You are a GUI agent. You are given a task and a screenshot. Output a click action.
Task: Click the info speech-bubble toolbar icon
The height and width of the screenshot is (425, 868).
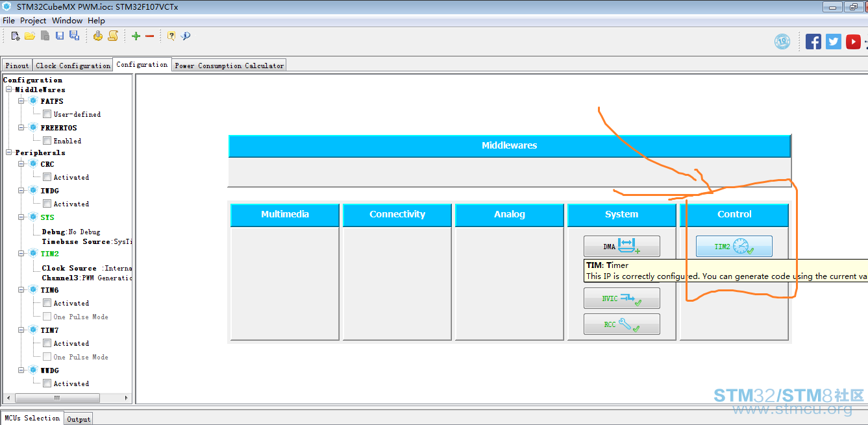(x=186, y=36)
